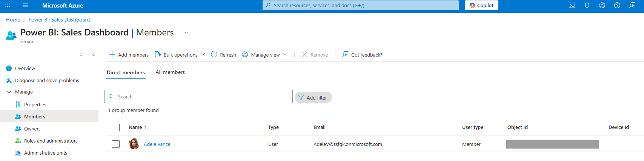This screenshot has width=644, height=161.
Task: Click the Properties bars icon
Action: click(x=18, y=104)
